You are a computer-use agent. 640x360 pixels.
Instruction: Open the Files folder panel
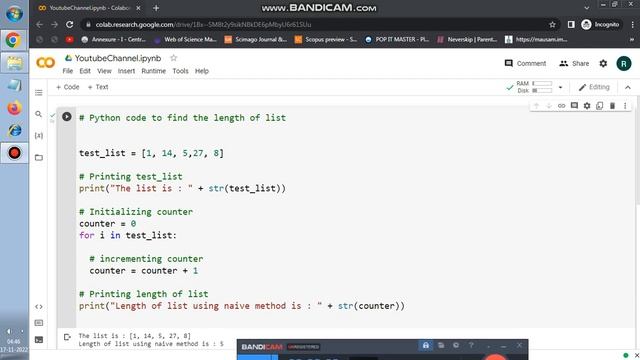tap(39, 158)
